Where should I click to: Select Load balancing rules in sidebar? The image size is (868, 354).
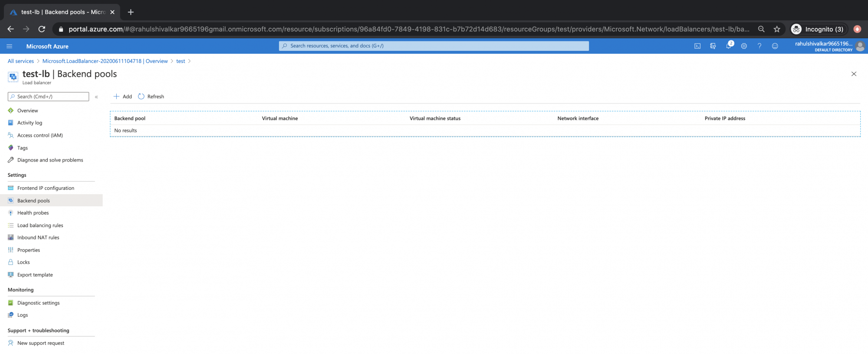40,225
